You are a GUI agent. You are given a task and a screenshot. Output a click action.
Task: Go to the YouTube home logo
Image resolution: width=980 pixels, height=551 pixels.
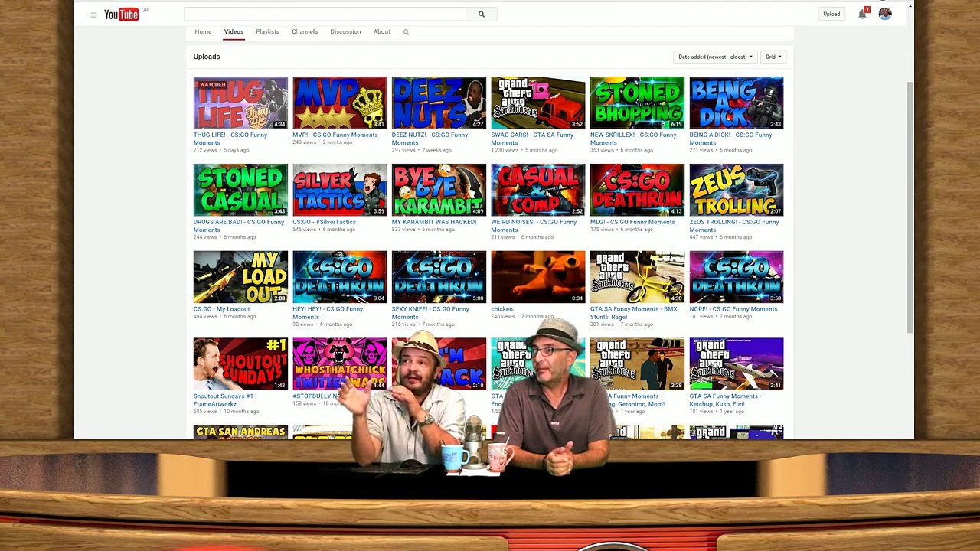[122, 15]
